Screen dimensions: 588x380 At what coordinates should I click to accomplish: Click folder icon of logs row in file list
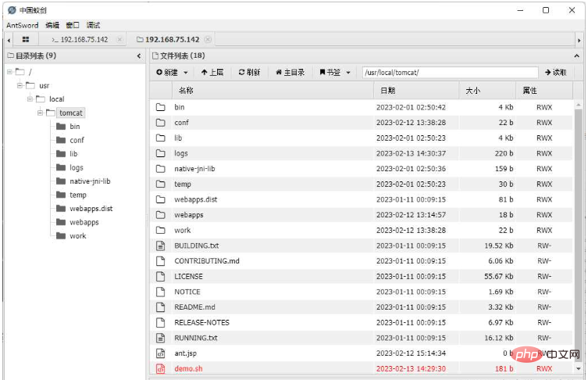161,153
